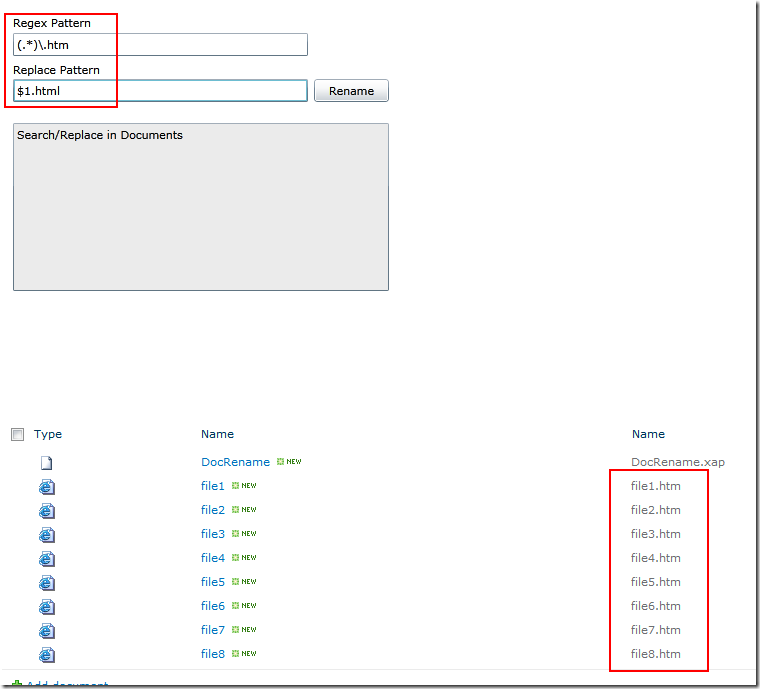This screenshot has height=689, width=760.
Task: Click into the Regex Pattern text field
Action: (x=160, y=45)
